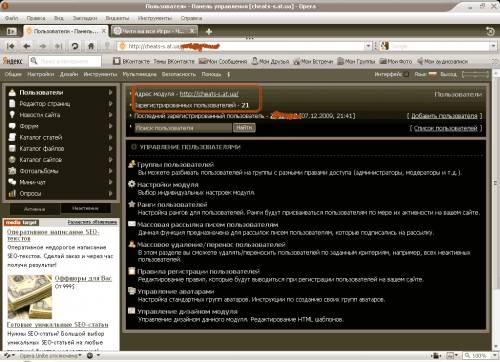500x362 pixels.
Task: Open the Opera side panel toggle icon
Action: coord(11,32)
